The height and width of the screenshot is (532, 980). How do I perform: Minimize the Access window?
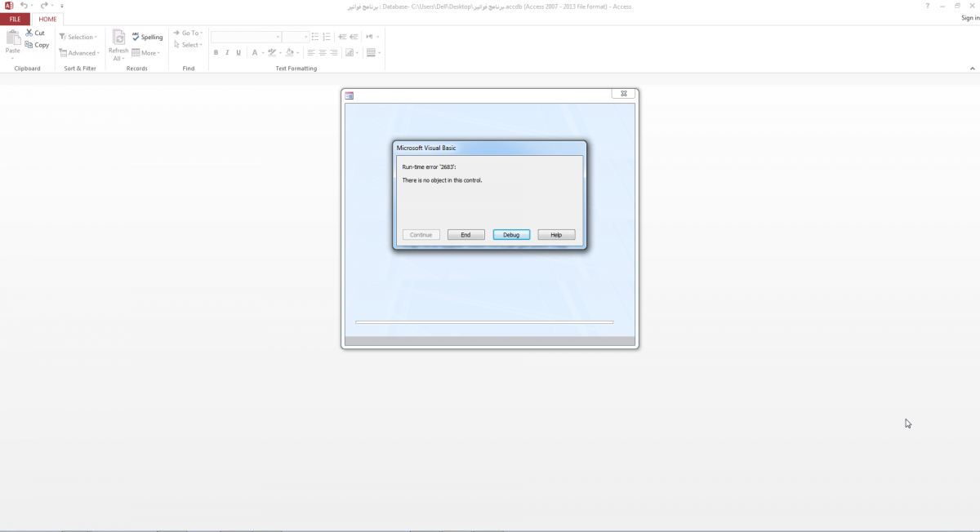(942, 6)
